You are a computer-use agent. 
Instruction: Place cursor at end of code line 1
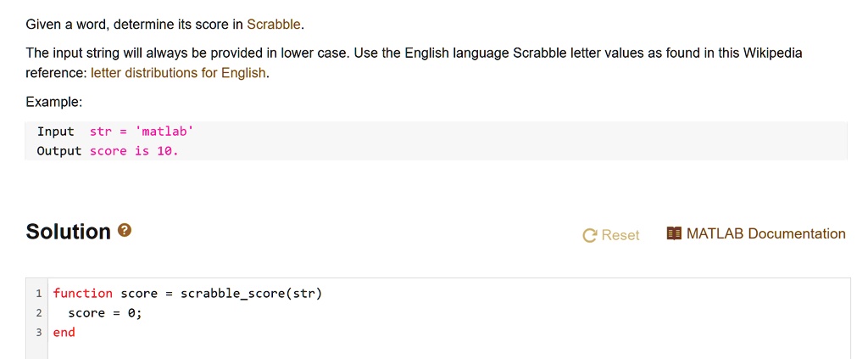pos(323,294)
